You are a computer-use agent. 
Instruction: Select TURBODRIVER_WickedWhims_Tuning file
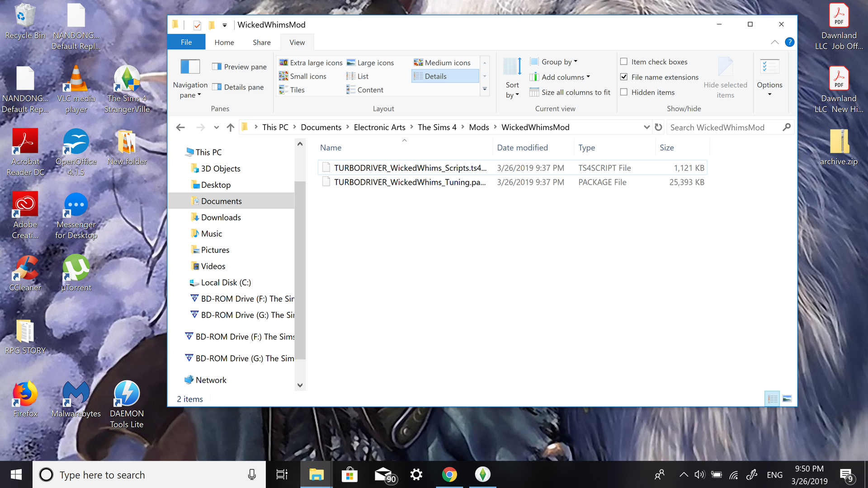(x=512, y=182)
